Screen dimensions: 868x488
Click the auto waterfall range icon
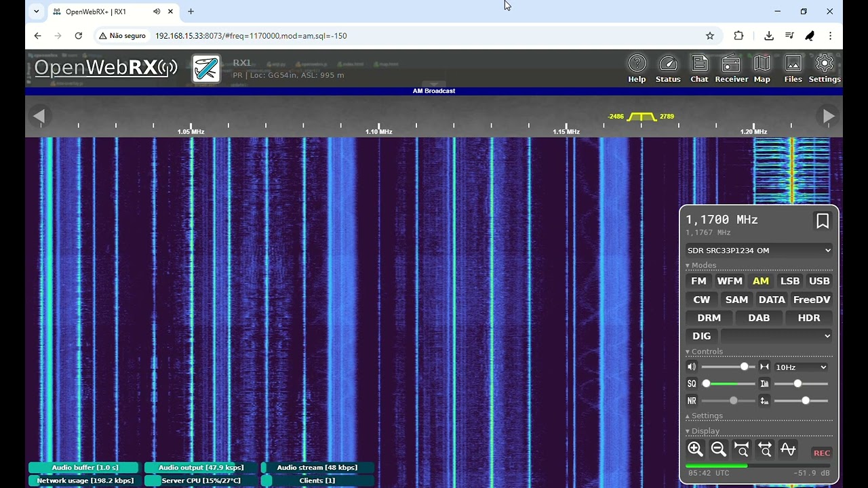764,401
